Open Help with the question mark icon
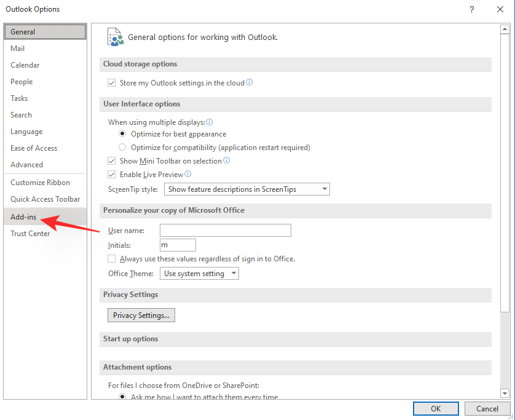515x420 pixels. [471, 9]
